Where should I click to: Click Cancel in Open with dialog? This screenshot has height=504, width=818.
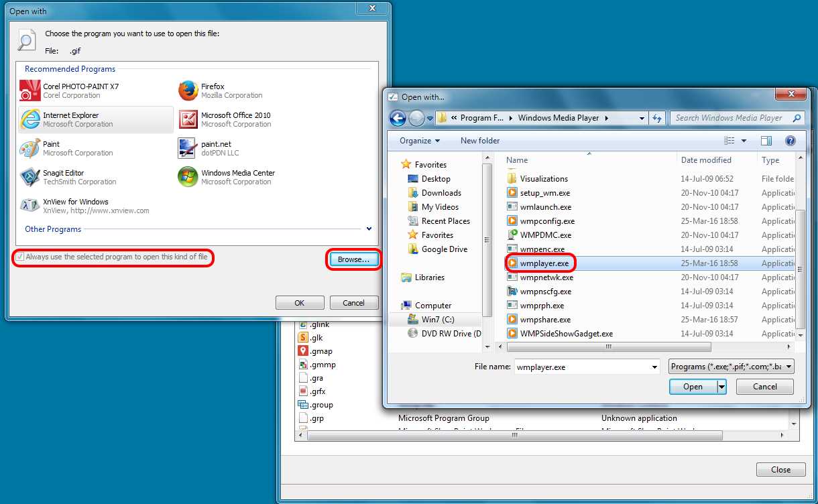point(354,303)
